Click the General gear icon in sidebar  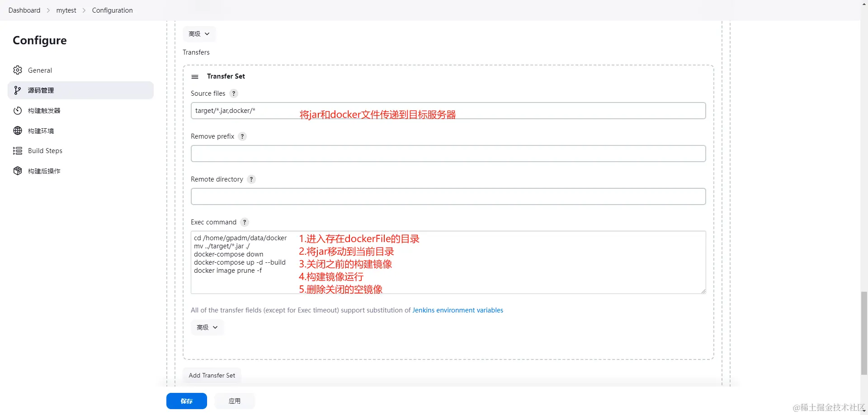(x=18, y=70)
